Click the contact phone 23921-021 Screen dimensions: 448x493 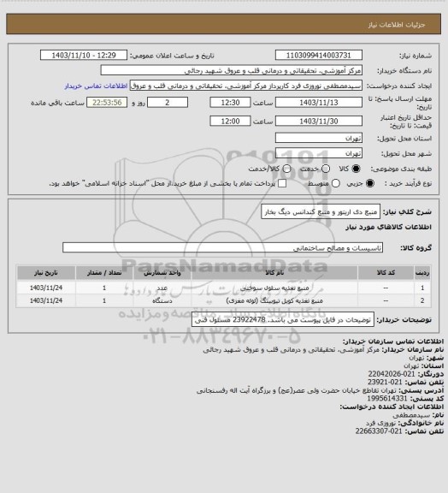385,382
